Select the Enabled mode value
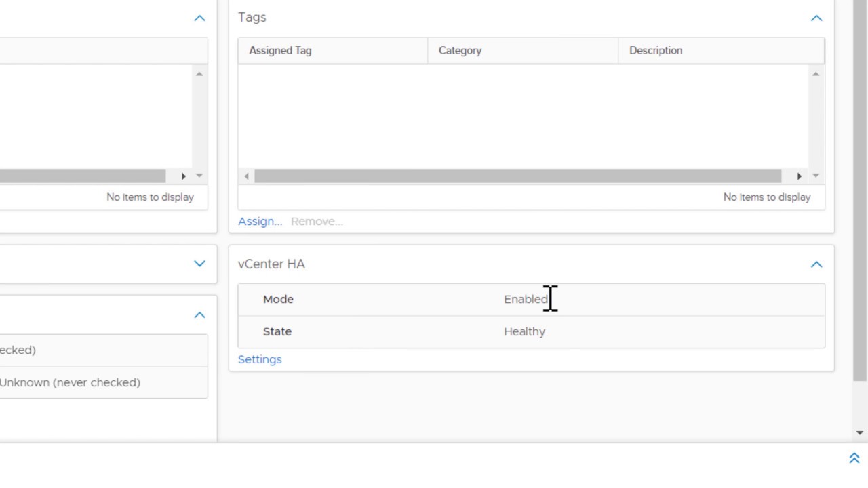This screenshot has height=488, width=868. 526,300
